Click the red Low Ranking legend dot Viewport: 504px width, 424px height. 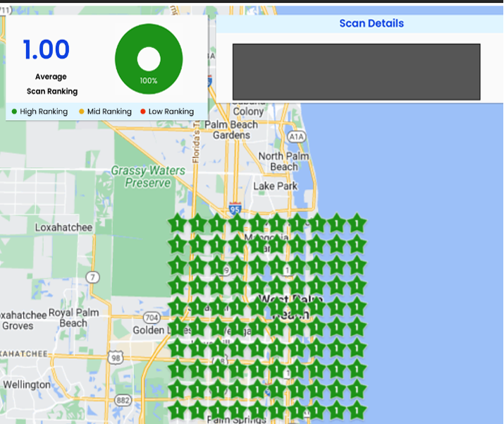(142, 111)
